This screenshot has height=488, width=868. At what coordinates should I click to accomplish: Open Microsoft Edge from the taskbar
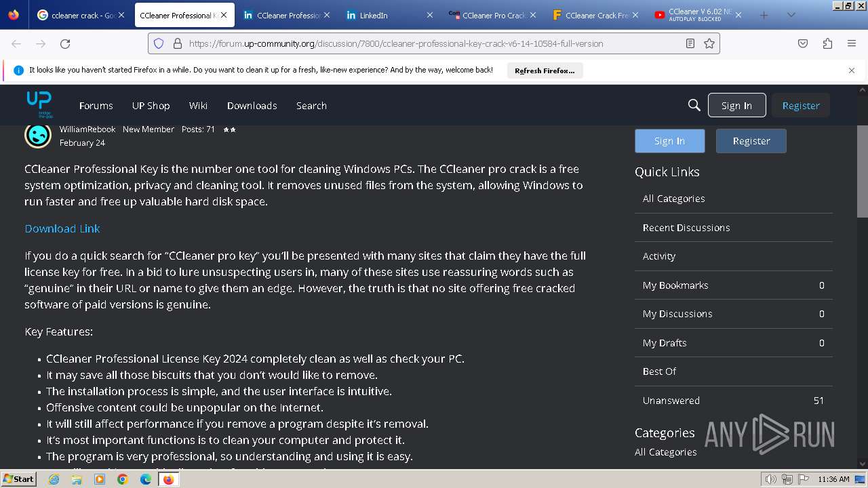coord(146,479)
